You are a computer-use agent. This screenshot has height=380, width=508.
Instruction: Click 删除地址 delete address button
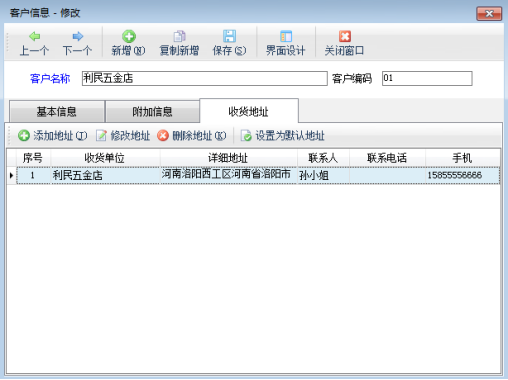click(x=192, y=136)
